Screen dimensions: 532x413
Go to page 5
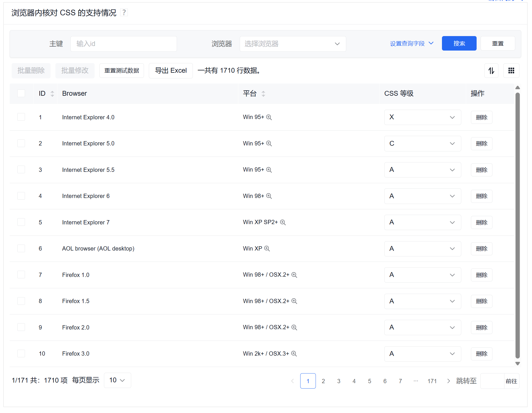coord(370,381)
